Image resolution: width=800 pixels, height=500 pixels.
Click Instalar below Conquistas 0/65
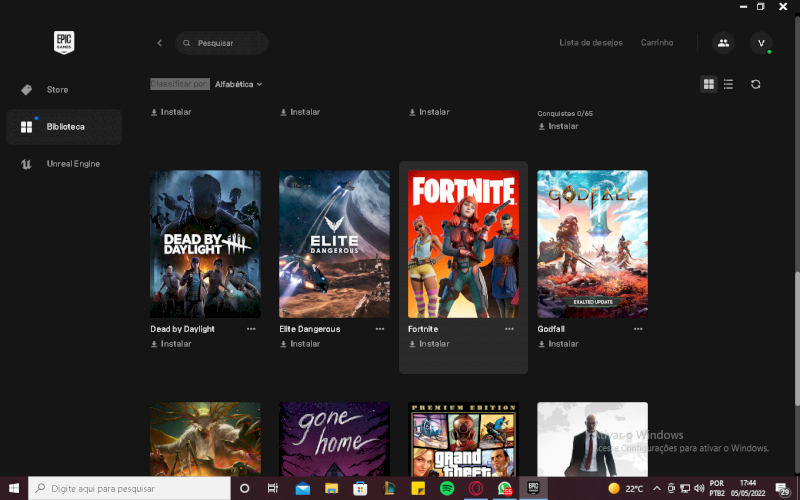click(x=559, y=126)
